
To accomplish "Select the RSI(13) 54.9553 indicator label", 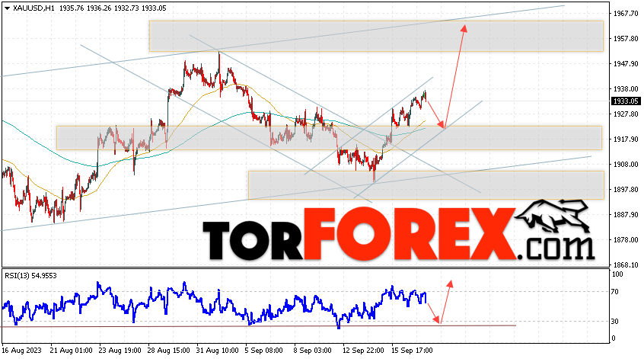I will (x=30, y=276).
